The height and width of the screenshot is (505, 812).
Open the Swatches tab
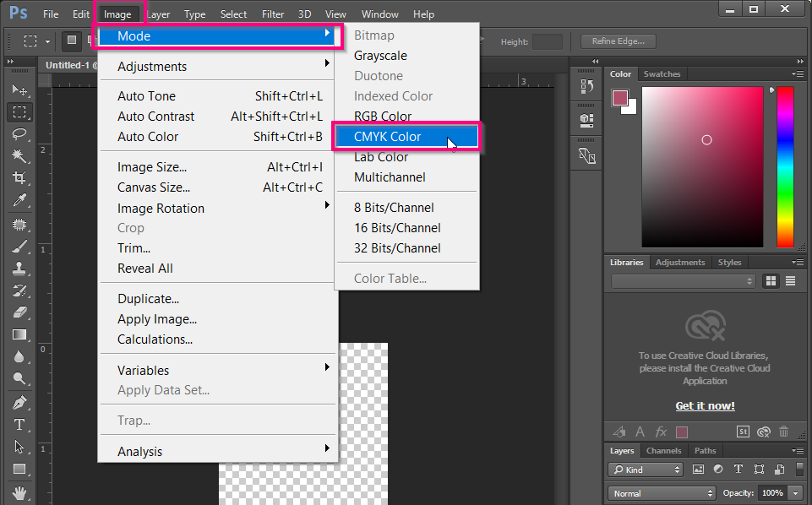coord(662,73)
